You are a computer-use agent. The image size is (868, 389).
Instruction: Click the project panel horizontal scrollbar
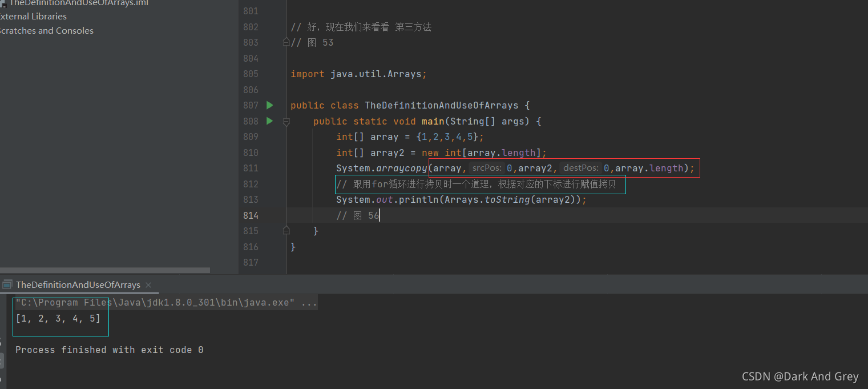[105, 271]
